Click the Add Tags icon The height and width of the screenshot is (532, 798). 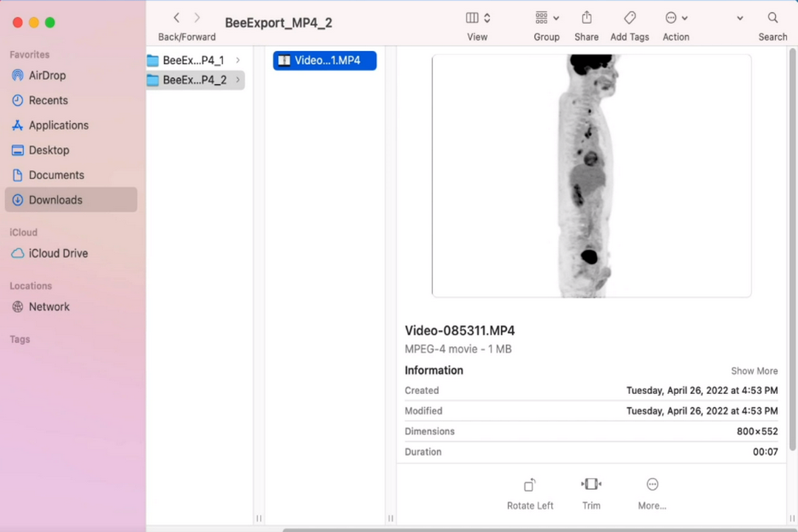tap(630, 18)
